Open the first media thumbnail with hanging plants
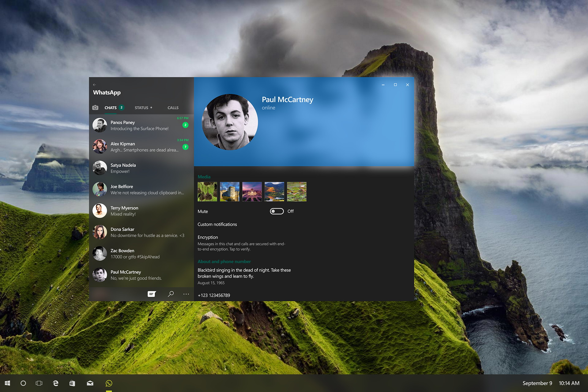The image size is (588, 392). (x=207, y=192)
